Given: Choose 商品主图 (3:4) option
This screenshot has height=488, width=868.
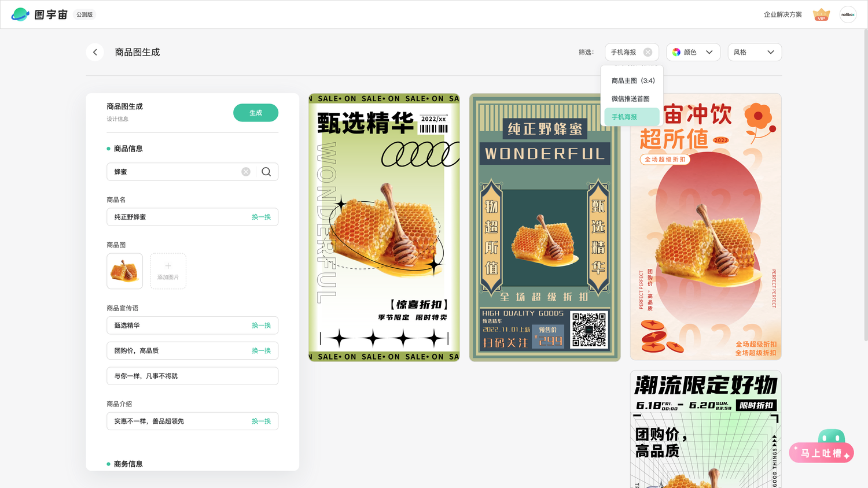Looking at the screenshot, I should (x=632, y=80).
